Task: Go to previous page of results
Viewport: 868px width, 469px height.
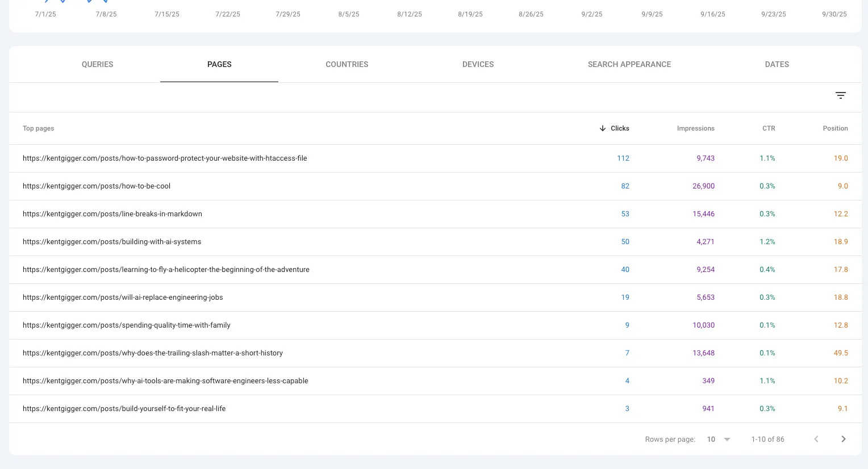Action: tap(816, 439)
